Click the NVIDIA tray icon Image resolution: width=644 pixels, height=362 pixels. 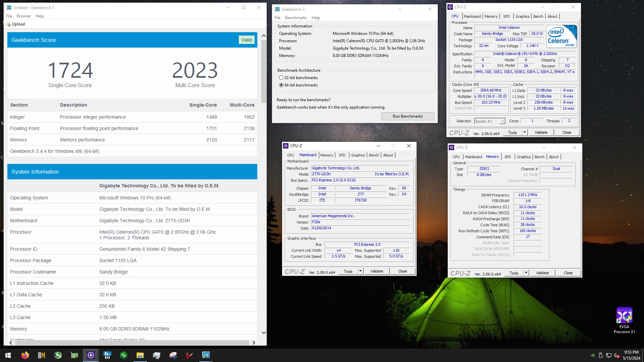point(593,355)
